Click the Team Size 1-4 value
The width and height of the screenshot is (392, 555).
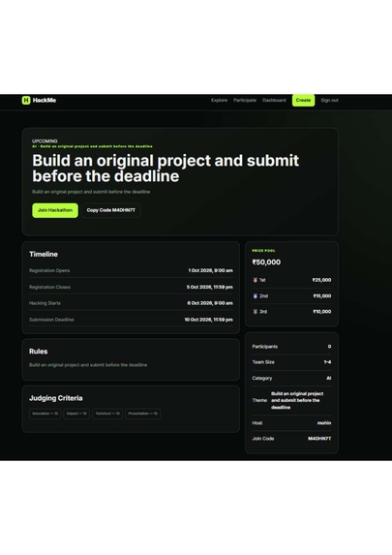pos(327,362)
